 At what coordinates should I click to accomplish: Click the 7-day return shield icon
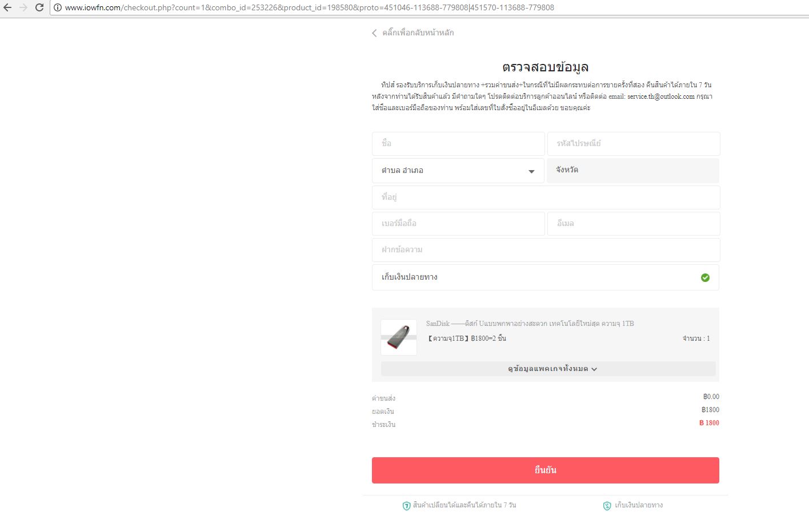pos(407,506)
